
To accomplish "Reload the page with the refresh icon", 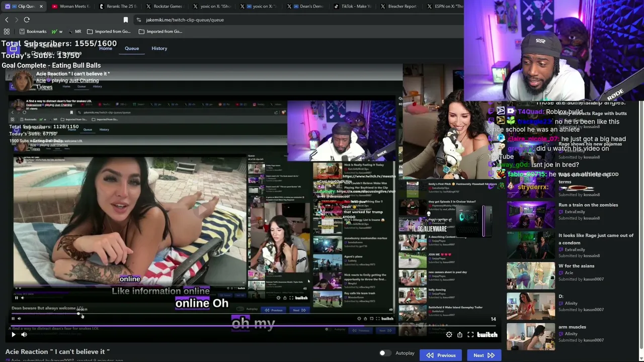I will pos(27,20).
